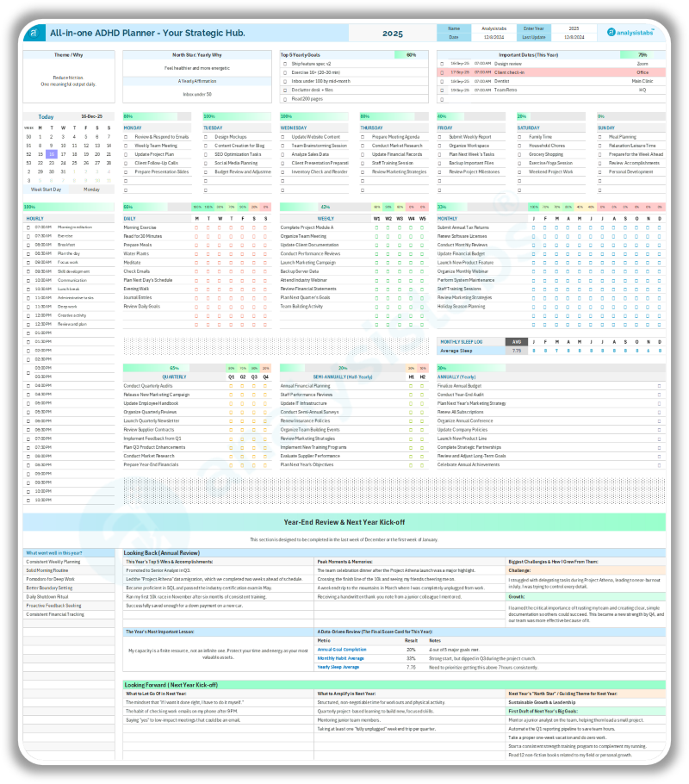
Task: Open the Week Start Day selector showing Monday
Action: [x=93, y=189]
